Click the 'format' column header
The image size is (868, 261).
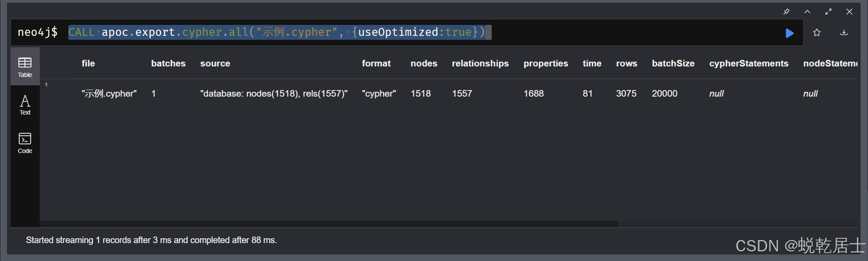pyautogui.click(x=376, y=63)
